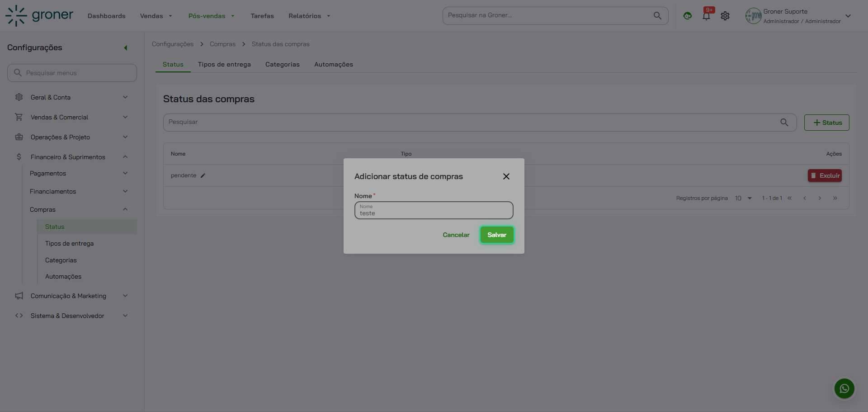This screenshot has height=412, width=868.
Task: Switch to the Tipos de entrega tab
Action: [224, 64]
